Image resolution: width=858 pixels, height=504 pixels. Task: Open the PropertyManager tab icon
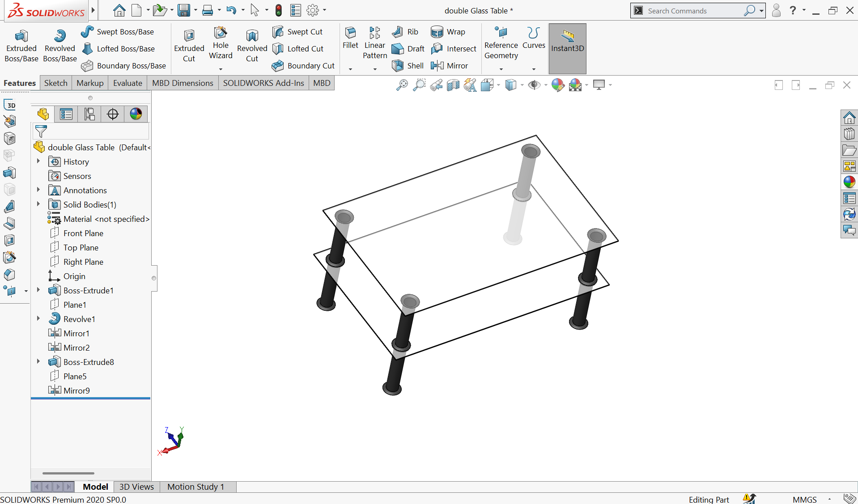[66, 114]
